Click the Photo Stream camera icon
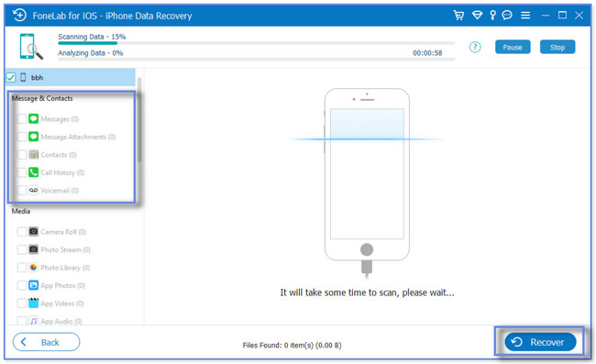Screen dimensions: 596x364 (33, 249)
